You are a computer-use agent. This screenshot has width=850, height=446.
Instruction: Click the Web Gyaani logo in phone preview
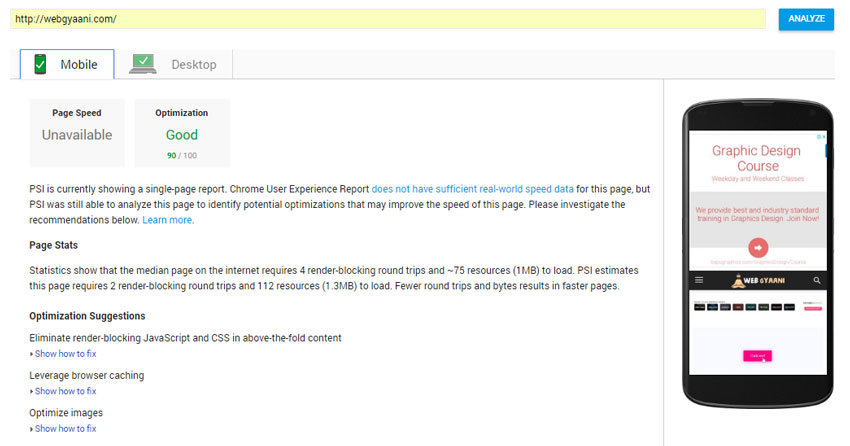(x=756, y=281)
